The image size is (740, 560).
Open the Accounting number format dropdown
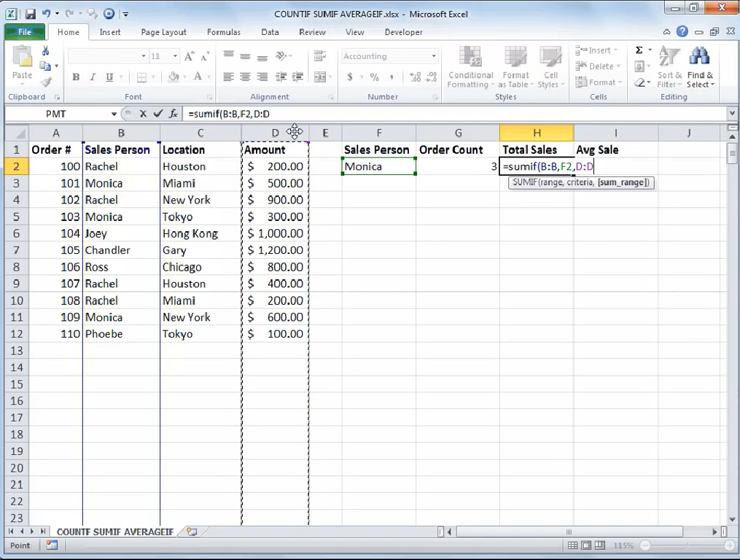pyautogui.click(x=435, y=55)
